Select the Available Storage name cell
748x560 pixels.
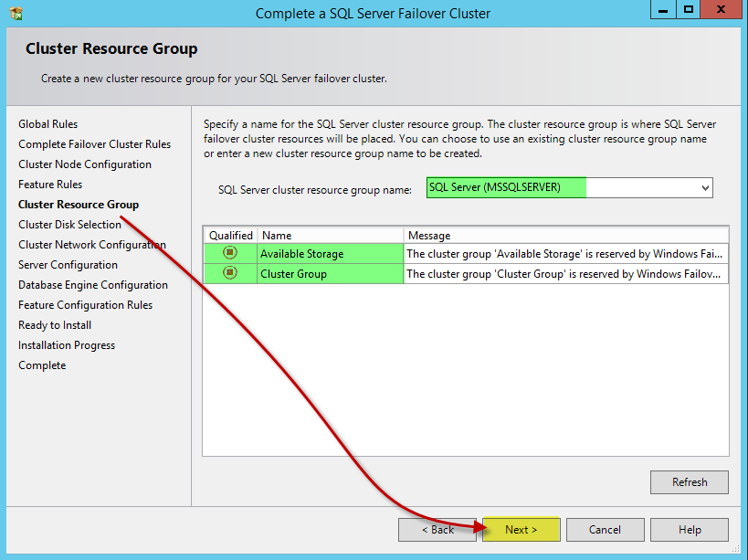pyautogui.click(x=331, y=253)
